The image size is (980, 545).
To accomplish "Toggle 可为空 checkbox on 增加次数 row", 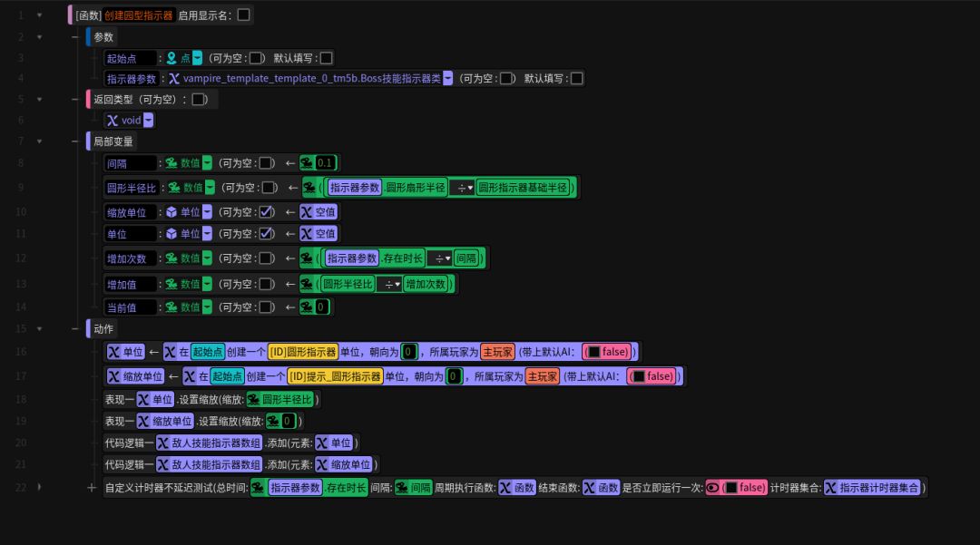I will pyautogui.click(x=266, y=258).
